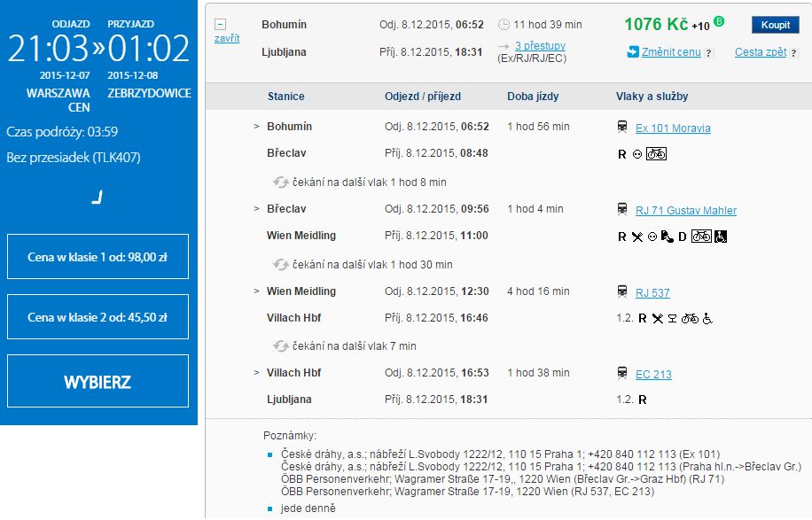Expand the Wien Meidling departure row arrow
The image size is (812, 520).
[256, 291]
